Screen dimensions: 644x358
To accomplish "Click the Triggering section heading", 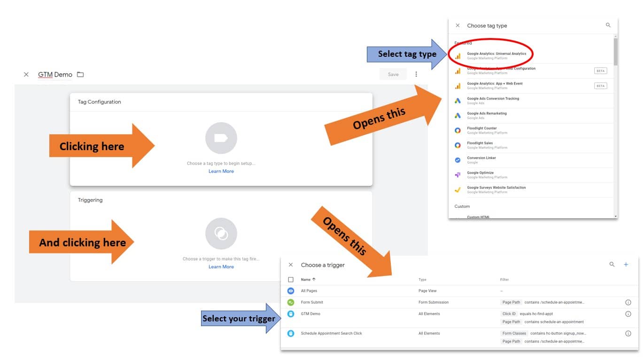I will pos(90,200).
